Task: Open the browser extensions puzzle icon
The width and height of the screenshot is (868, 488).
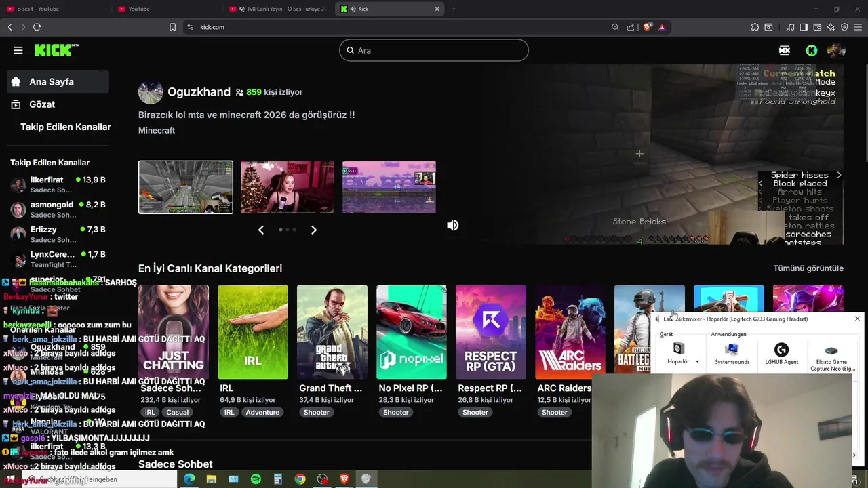Action: [755, 27]
